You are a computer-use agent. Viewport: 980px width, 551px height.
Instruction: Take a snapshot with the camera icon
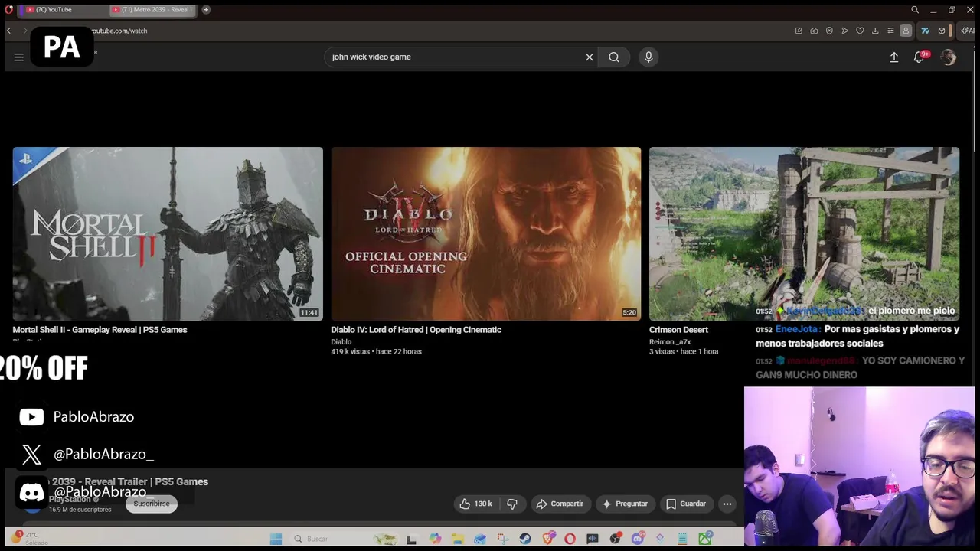tap(814, 31)
